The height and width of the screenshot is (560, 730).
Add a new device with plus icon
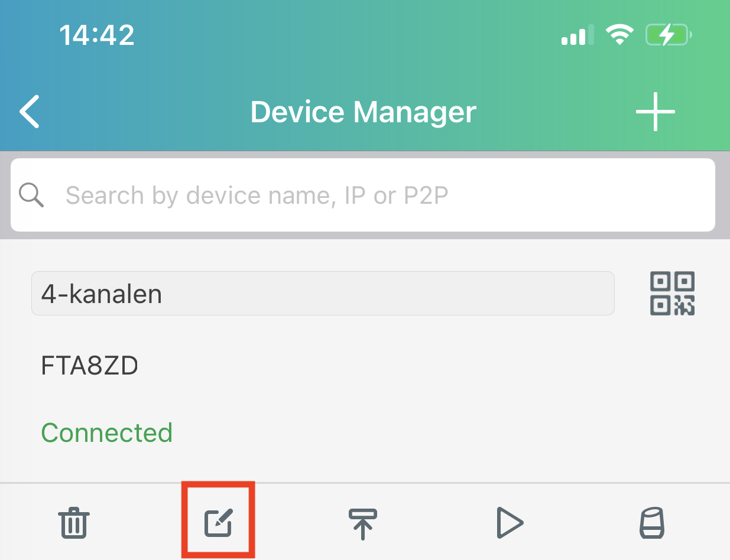click(656, 111)
